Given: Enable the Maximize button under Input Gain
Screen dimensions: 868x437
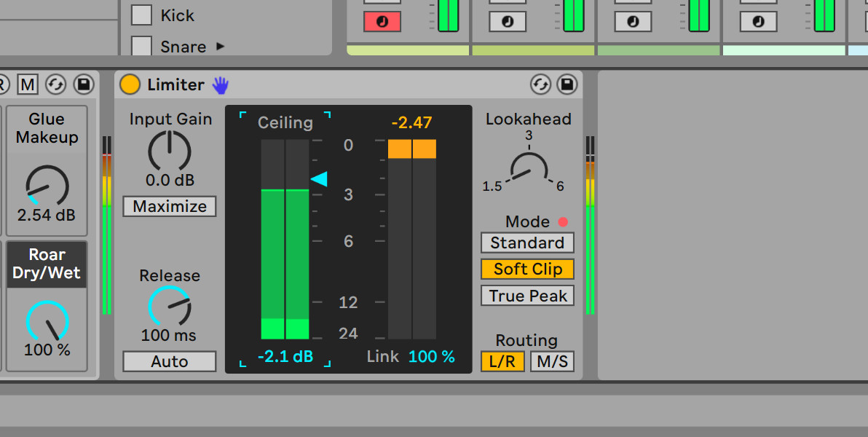Looking at the screenshot, I should tap(170, 206).
